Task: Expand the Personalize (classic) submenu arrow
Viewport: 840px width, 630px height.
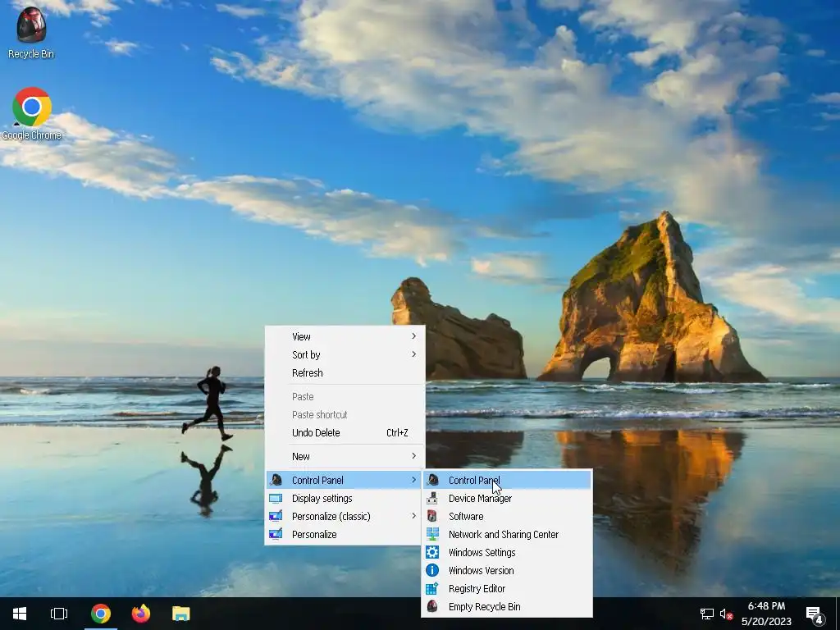Action: click(413, 516)
